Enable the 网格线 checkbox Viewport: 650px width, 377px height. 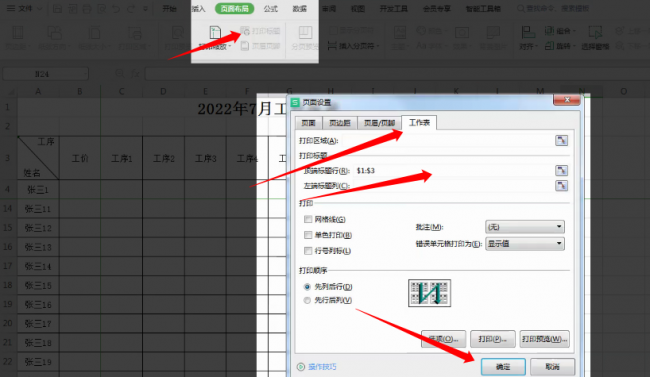(308, 219)
